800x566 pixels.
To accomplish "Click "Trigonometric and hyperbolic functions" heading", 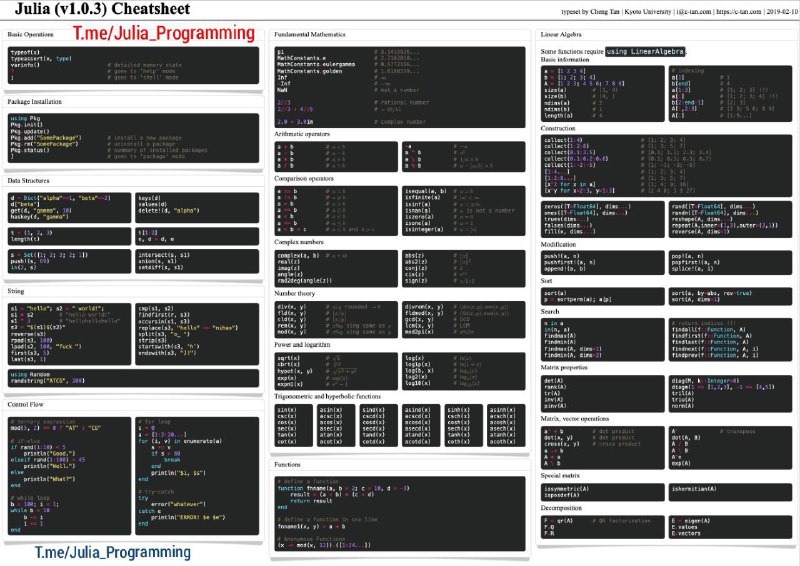I will [x=328, y=396].
